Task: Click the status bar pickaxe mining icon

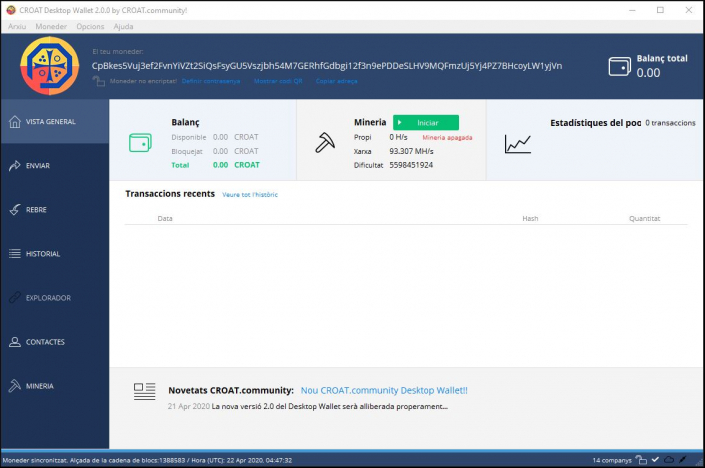Action: (683, 459)
